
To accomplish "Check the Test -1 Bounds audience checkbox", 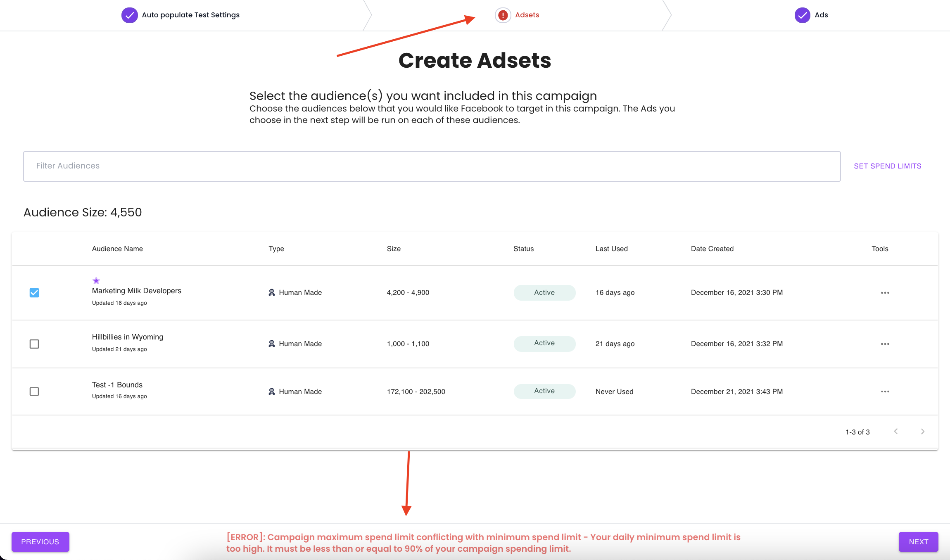I will [34, 392].
